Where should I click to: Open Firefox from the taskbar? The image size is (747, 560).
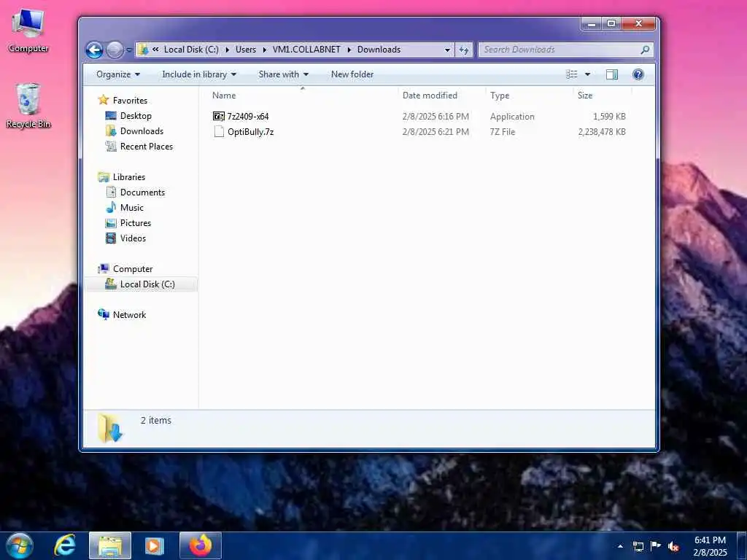(x=200, y=545)
